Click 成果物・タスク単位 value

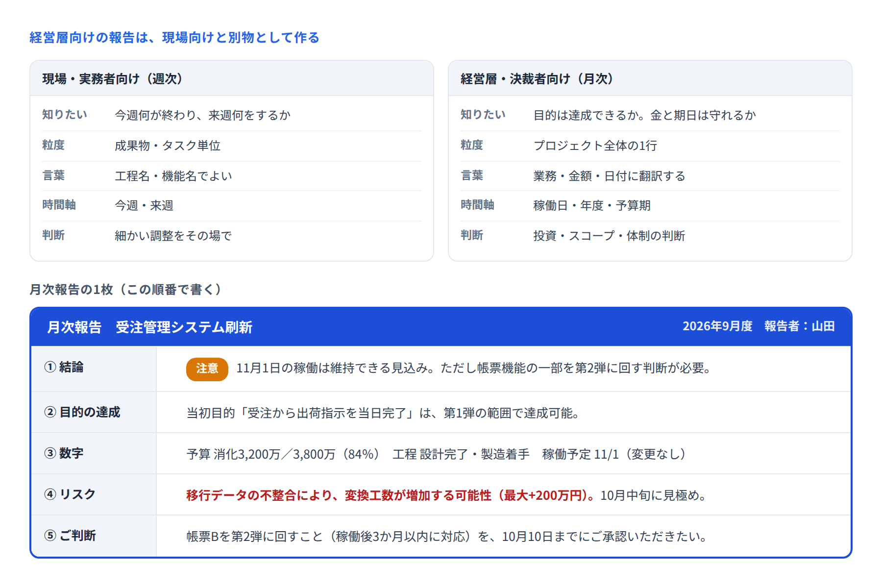pos(168,146)
